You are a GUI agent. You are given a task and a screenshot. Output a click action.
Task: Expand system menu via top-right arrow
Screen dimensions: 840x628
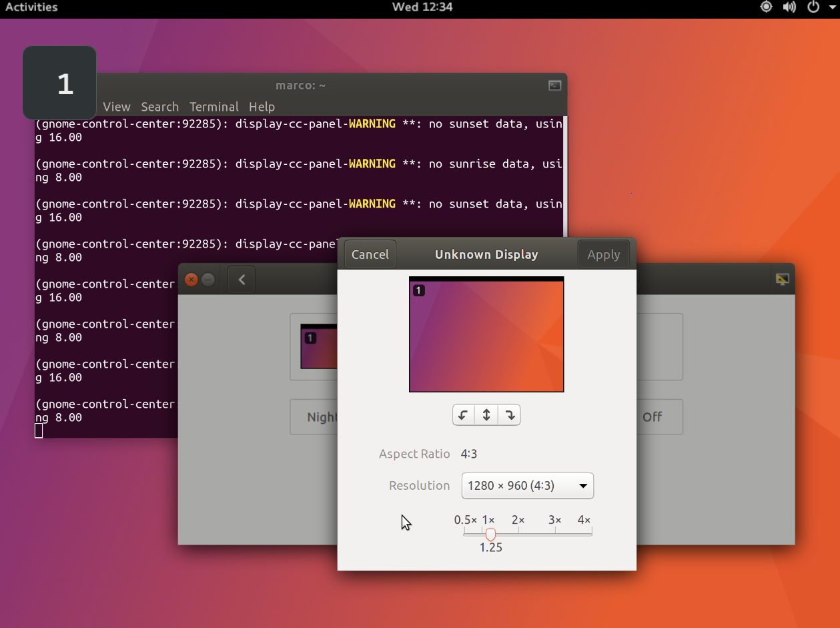(x=832, y=7)
